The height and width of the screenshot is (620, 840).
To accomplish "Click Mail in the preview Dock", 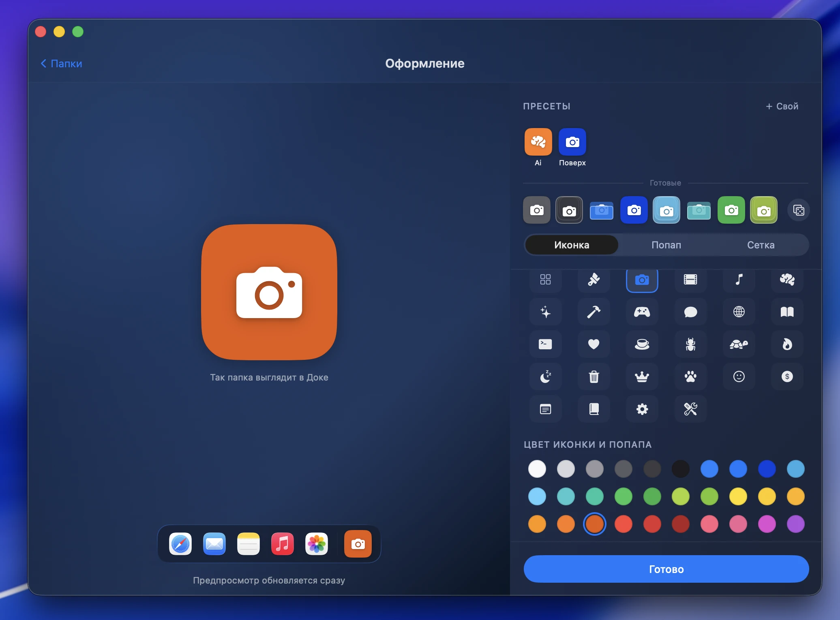I will pyautogui.click(x=214, y=544).
